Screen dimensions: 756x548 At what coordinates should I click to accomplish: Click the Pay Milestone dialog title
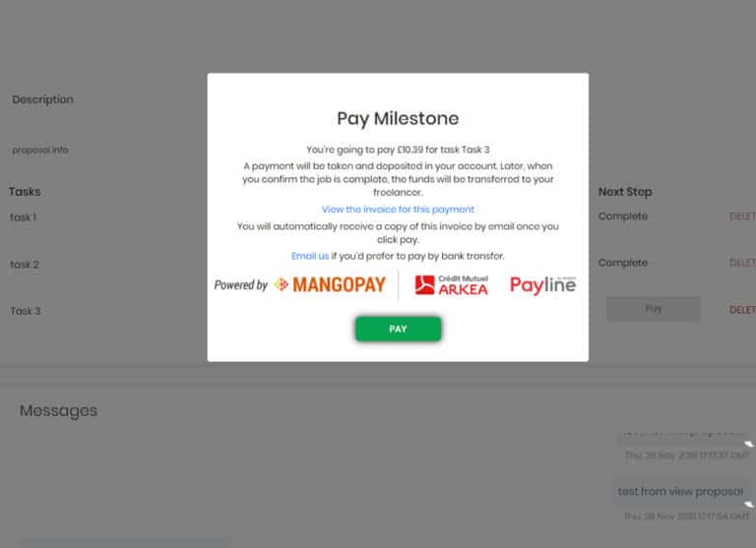tap(398, 119)
